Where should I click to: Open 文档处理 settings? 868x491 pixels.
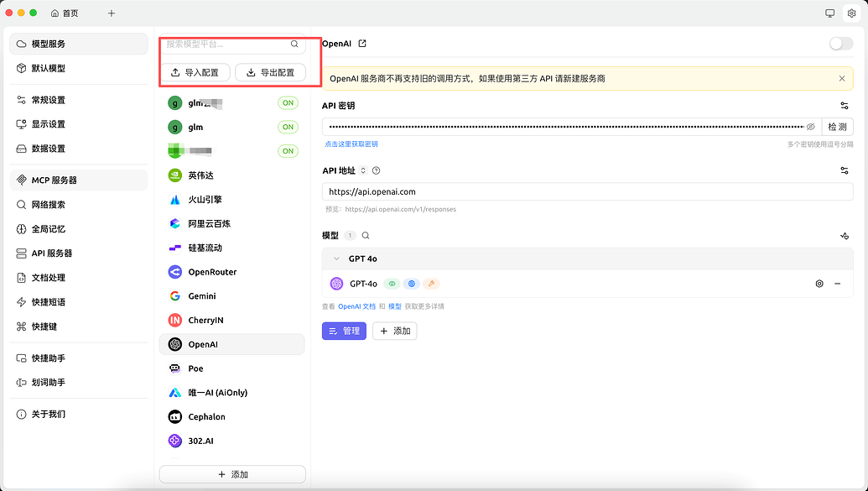tap(79, 278)
